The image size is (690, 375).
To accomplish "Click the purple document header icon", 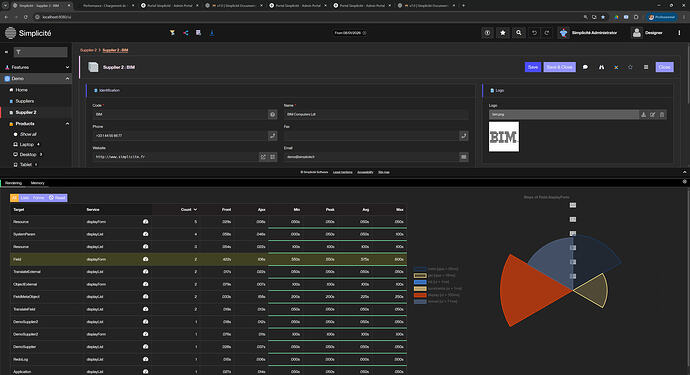I will [198, 33].
